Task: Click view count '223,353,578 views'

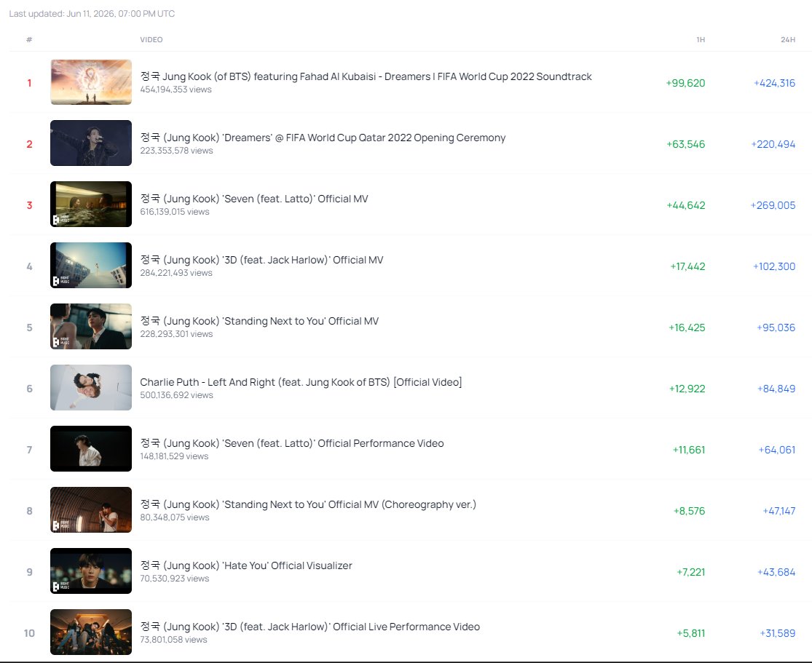Action: coord(176,151)
